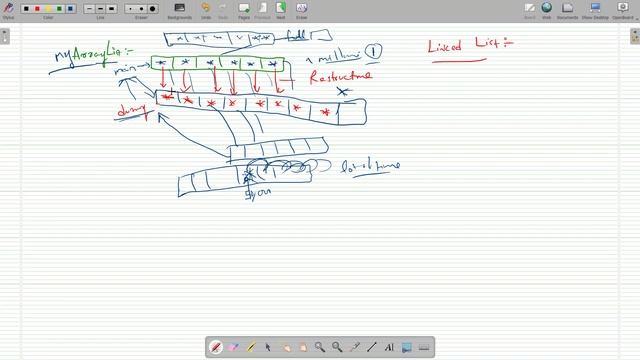Select the green pen color
Screen dimensions: 640x360
pyautogui.click(x=59, y=9)
